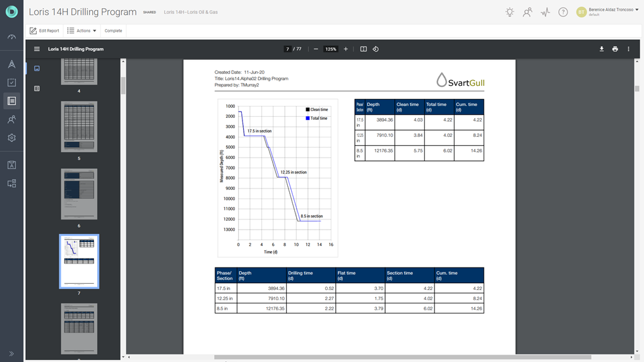Viewport: 644px width, 362px height.
Task: Click the Section time column header
Action: pyautogui.click(x=410, y=276)
